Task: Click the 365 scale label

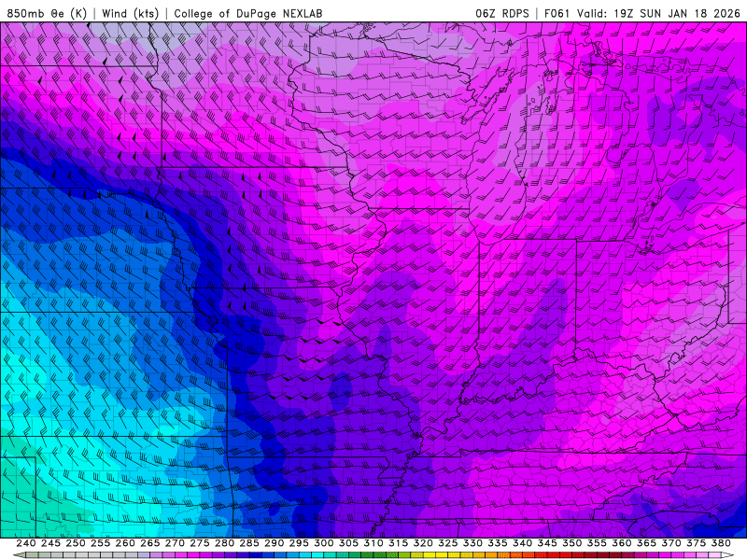Action: (x=646, y=543)
